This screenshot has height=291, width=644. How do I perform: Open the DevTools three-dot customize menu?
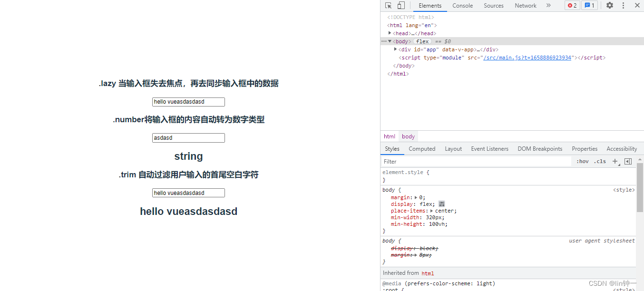(x=623, y=6)
